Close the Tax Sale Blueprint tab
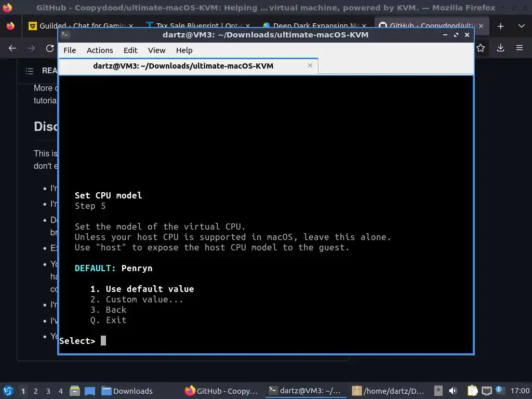 tap(248, 26)
